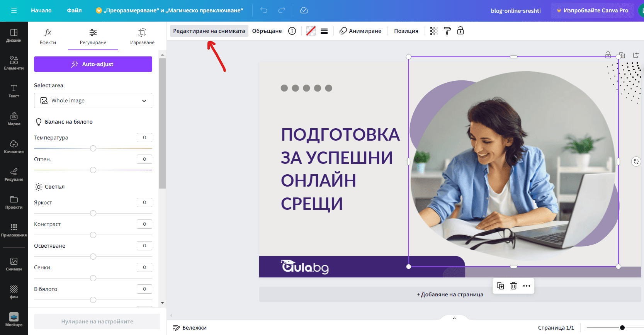Open Файл menu
The image size is (644, 335).
click(75, 10)
